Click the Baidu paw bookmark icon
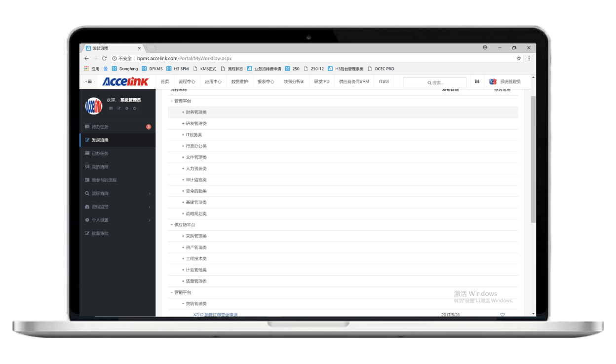616x364 pixels. pyautogui.click(x=105, y=69)
